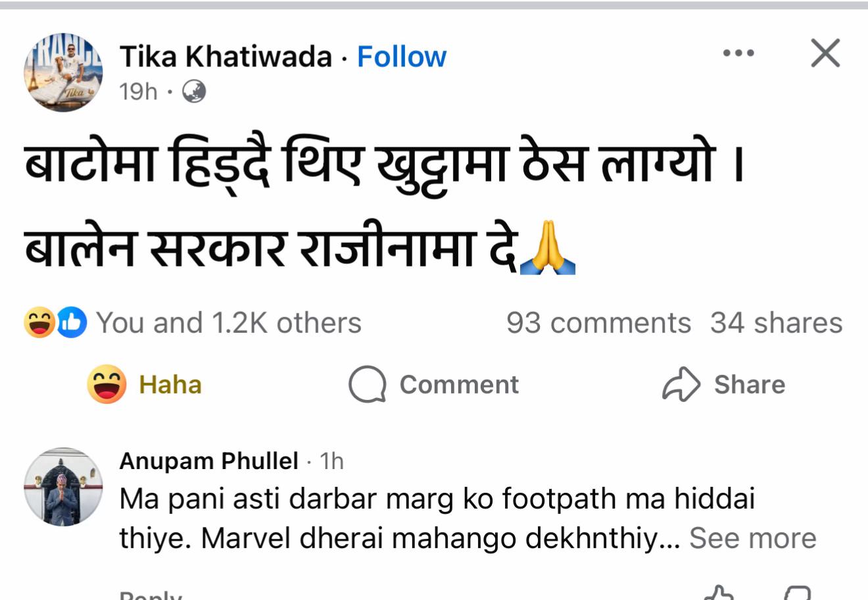Screen dimensions: 868x600
Task: Follow Tika Khatiwada
Action: coord(401,57)
